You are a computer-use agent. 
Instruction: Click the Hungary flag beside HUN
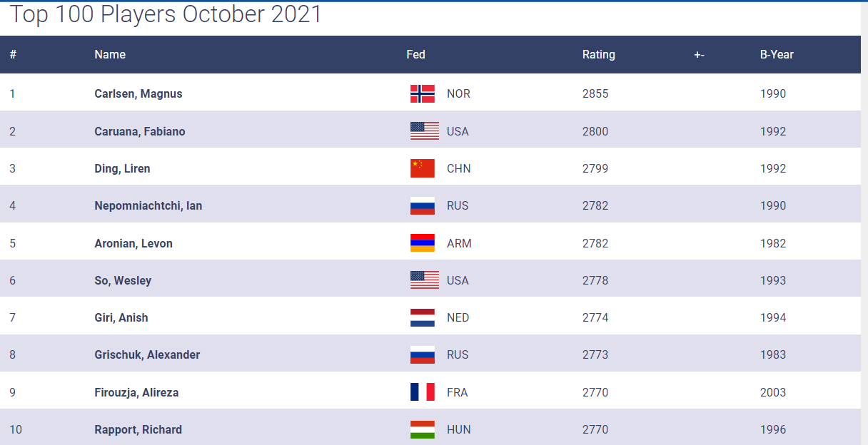click(x=423, y=429)
